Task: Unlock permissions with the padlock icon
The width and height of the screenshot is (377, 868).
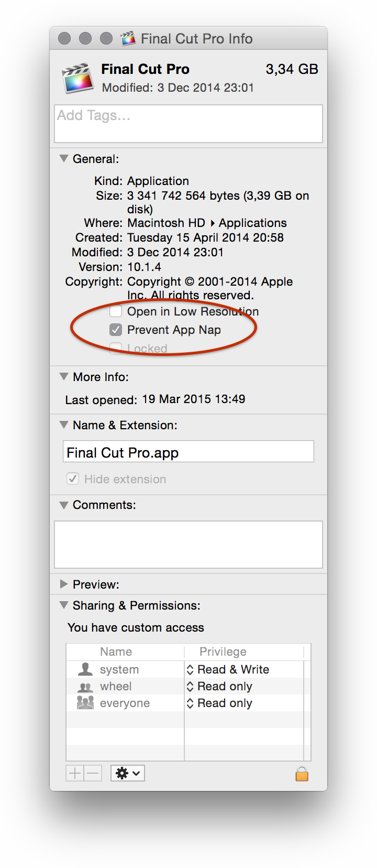Action: pyautogui.click(x=302, y=774)
